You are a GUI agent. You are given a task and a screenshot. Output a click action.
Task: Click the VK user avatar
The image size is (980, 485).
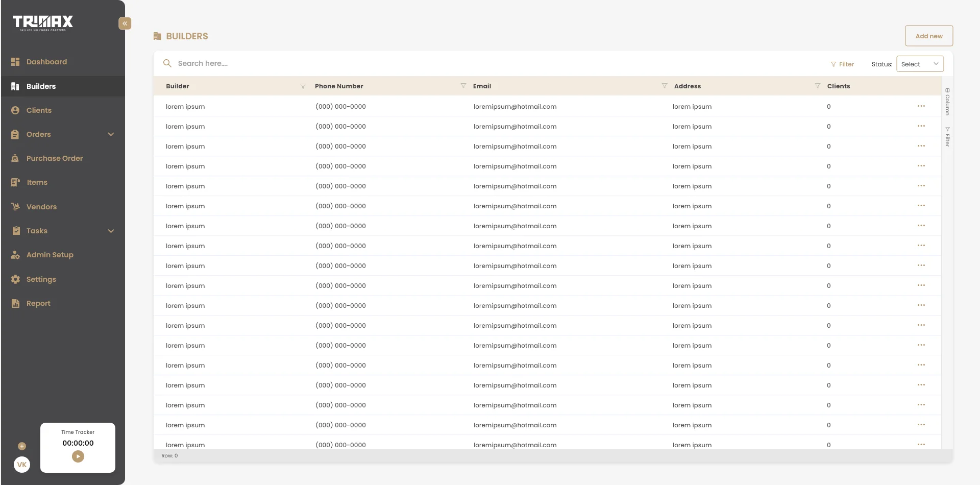(x=22, y=465)
